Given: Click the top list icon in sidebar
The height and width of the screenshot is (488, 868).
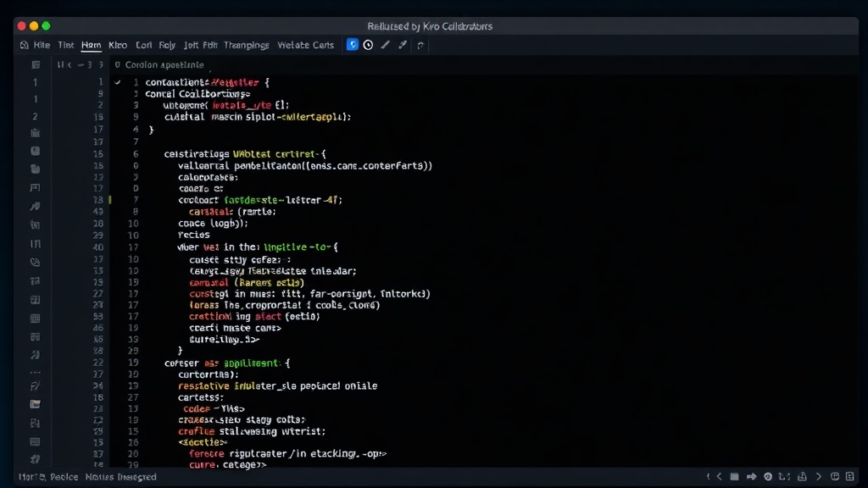Looking at the screenshot, I should coord(36,64).
